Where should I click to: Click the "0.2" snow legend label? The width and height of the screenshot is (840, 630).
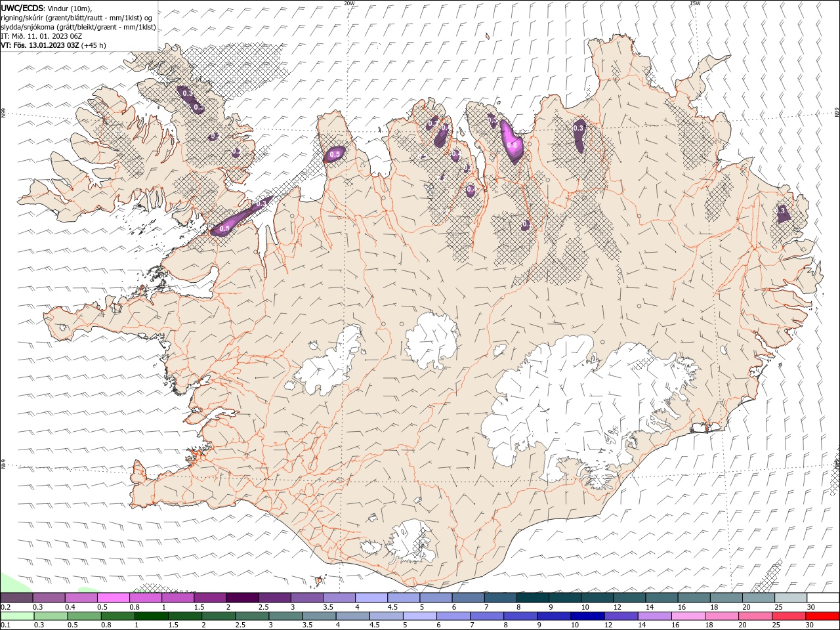pos(5,607)
